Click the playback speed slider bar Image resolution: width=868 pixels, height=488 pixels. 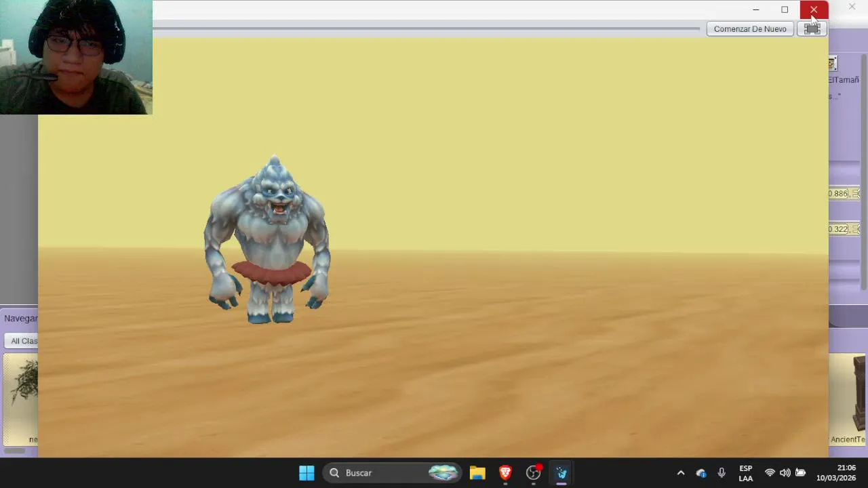[426, 29]
